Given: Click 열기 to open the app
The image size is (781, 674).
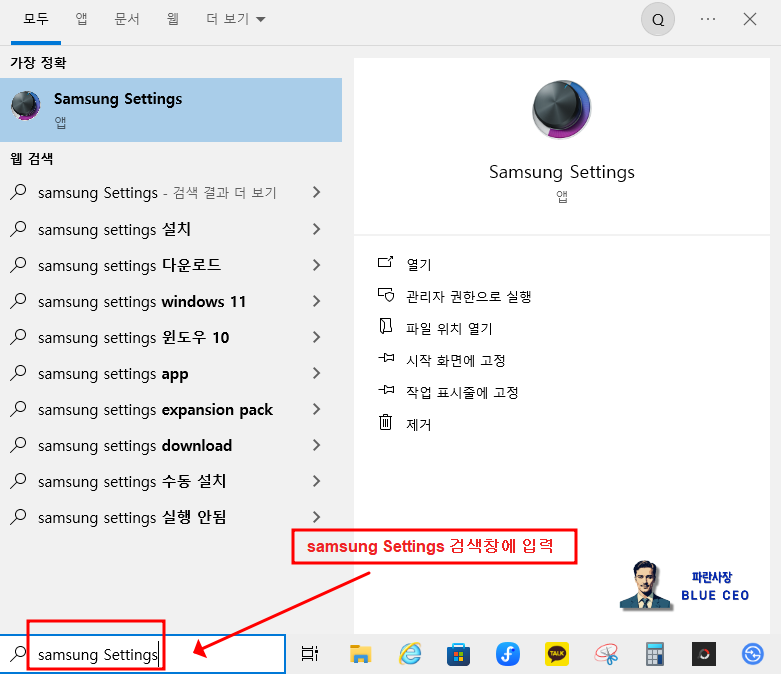Looking at the screenshot, I should click(418, 264).
